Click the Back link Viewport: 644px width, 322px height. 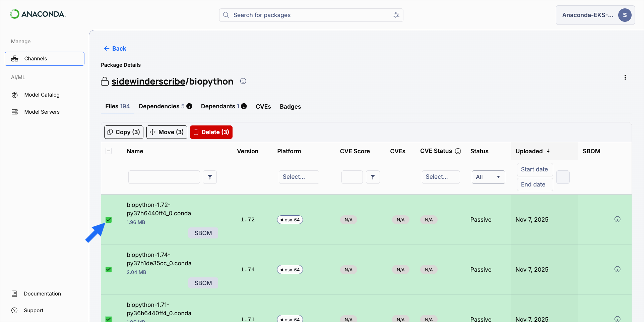coord(115,48)
